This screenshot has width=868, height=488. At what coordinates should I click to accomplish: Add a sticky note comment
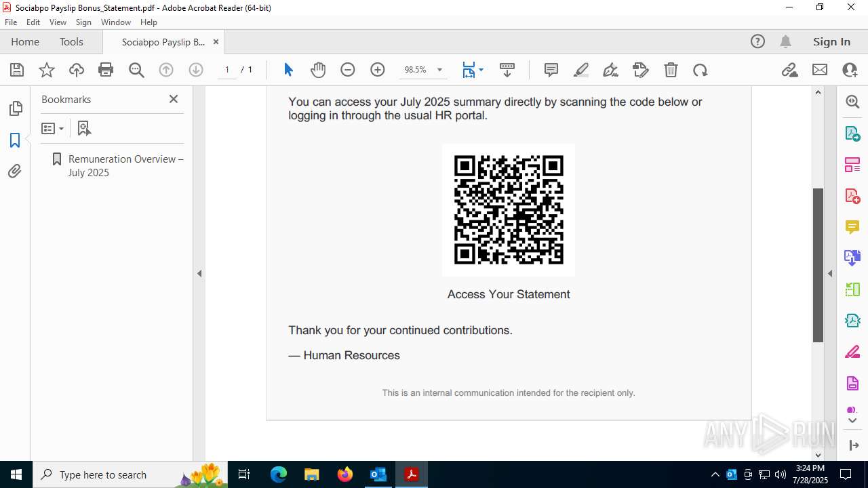[x=551, y=70]
